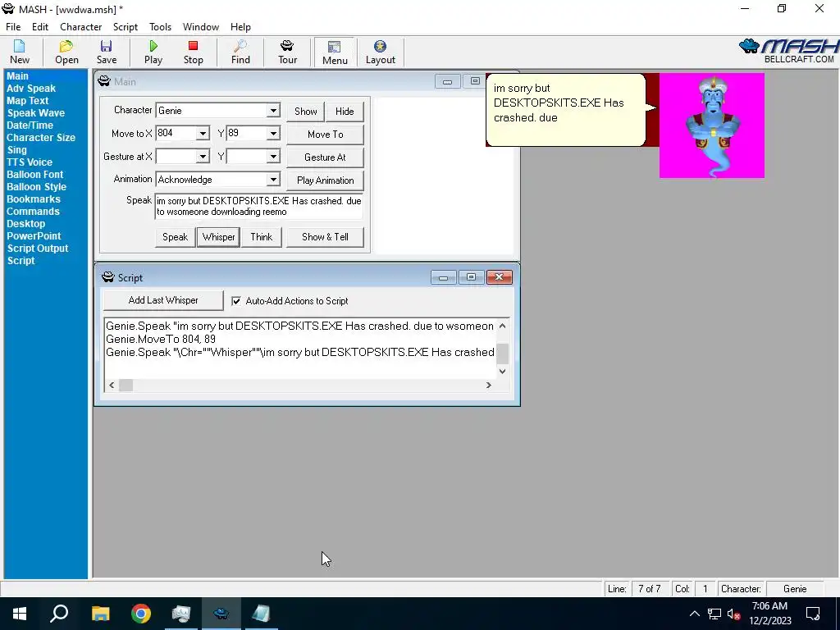Click the Genie.MoveTo 804, 89 script line

click(161, 339)
